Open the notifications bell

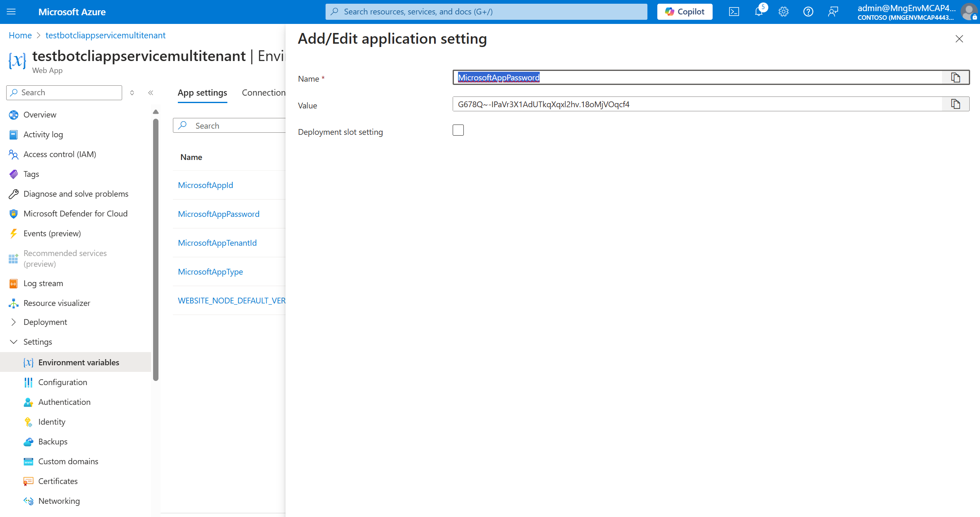coord(758,12)
